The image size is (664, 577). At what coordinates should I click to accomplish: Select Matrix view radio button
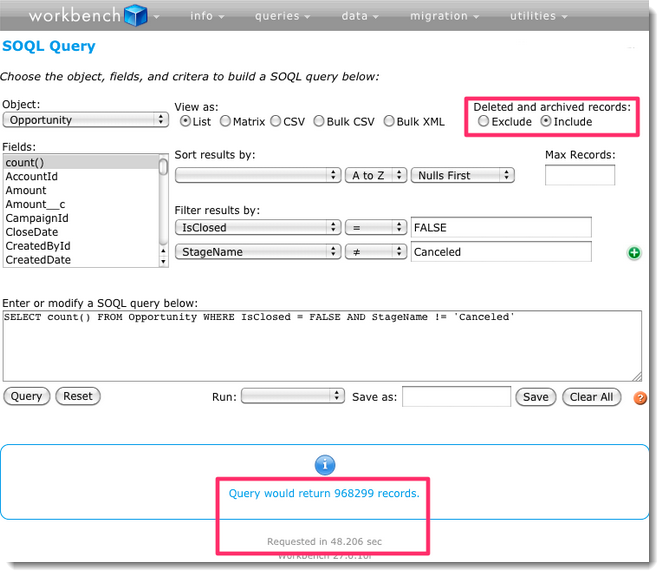point(225,121)
